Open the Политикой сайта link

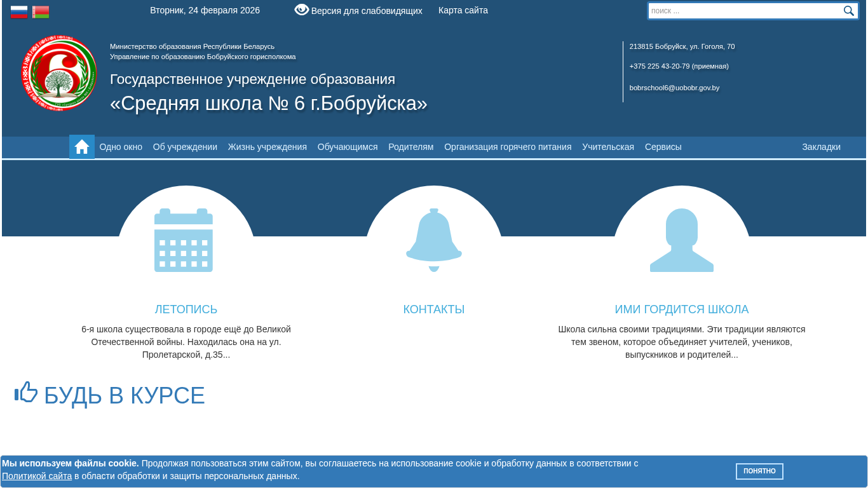(x=37, y=476)
